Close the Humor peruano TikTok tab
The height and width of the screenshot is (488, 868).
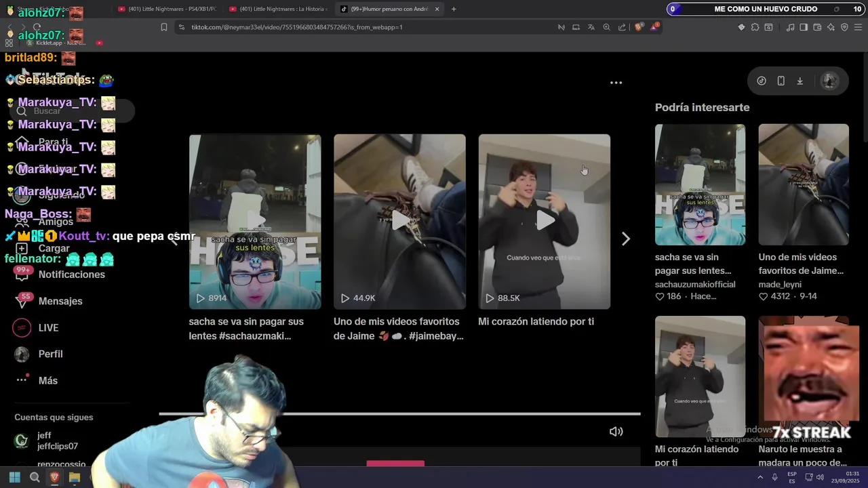(437, 9)
